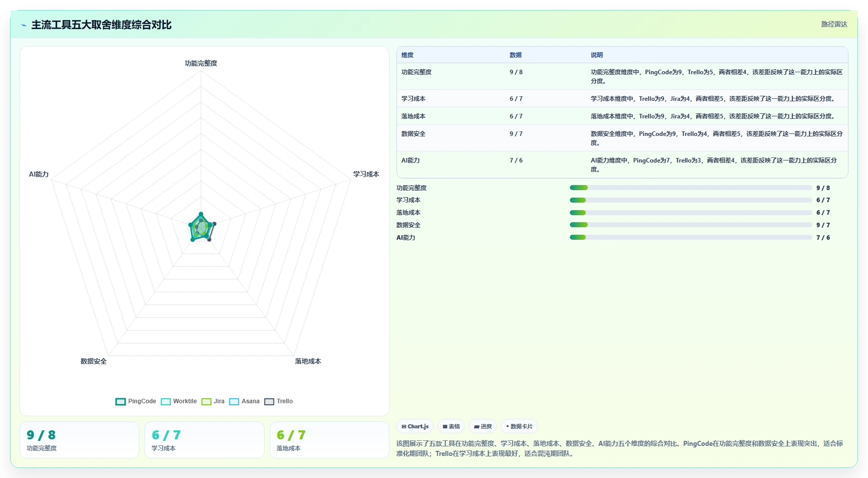This screenshot has width=868, height=478.
Task: Select the AI能力 table row cell
Action: click(410, 161)
